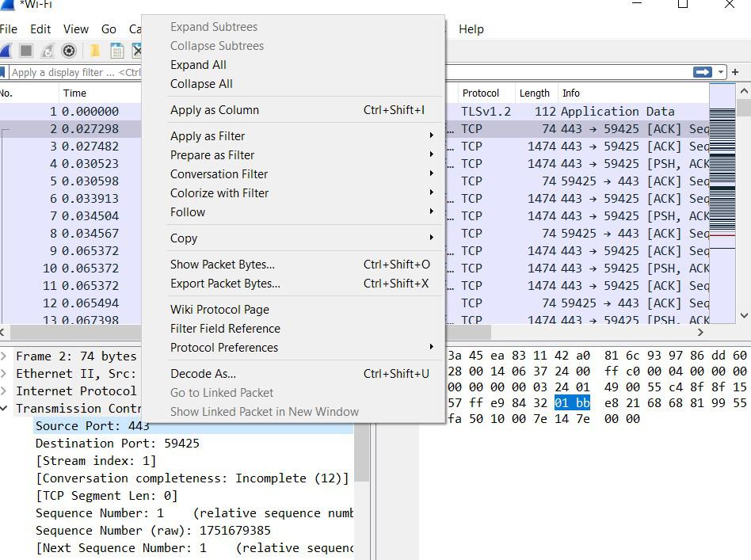This screenshot has width=751, height=560.
Task: Click the blue apply filter arrow
Action: pyautogui.click(x=702, y=72)
